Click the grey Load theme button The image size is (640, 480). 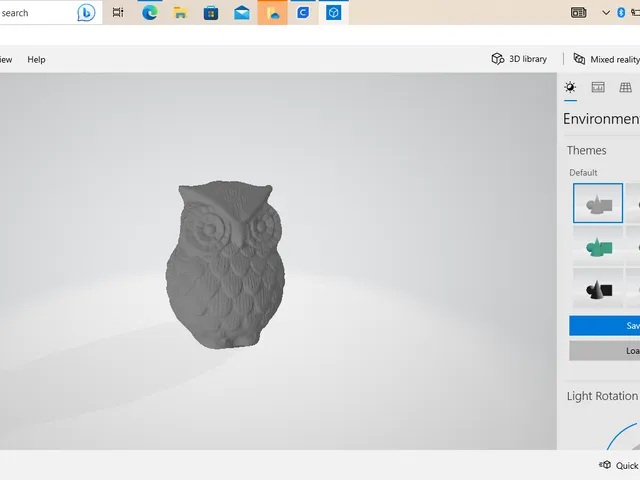click(604, 351)
